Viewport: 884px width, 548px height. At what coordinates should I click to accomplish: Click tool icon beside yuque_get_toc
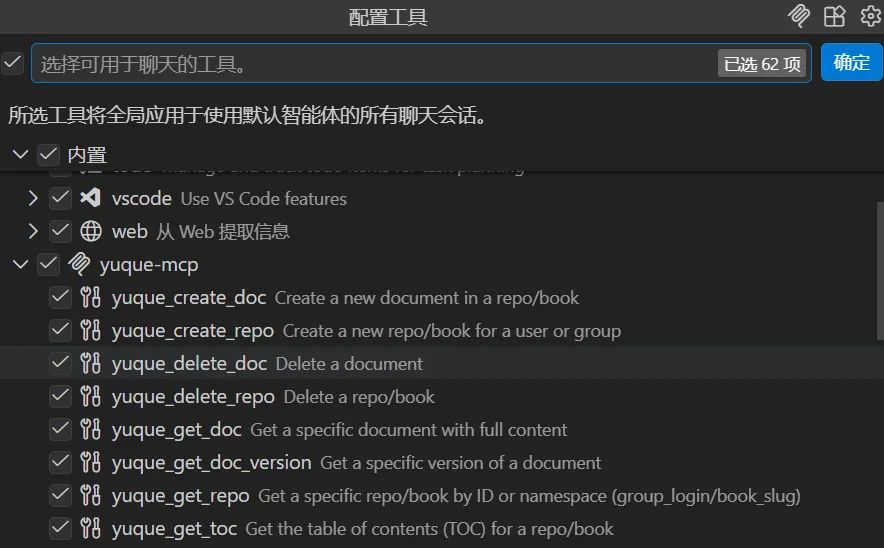pyautogui.click(x=90, y=528)
